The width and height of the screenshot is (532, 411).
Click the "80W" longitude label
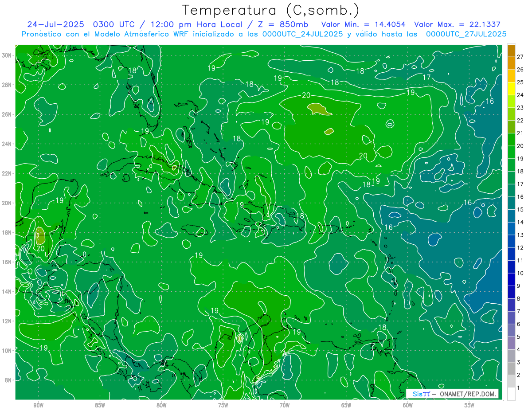[x=161, y=405]
